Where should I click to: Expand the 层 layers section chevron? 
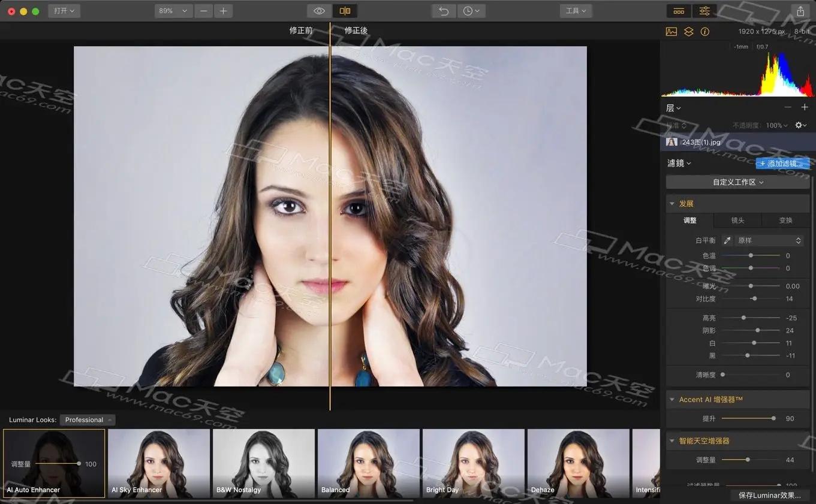(679, 108)
